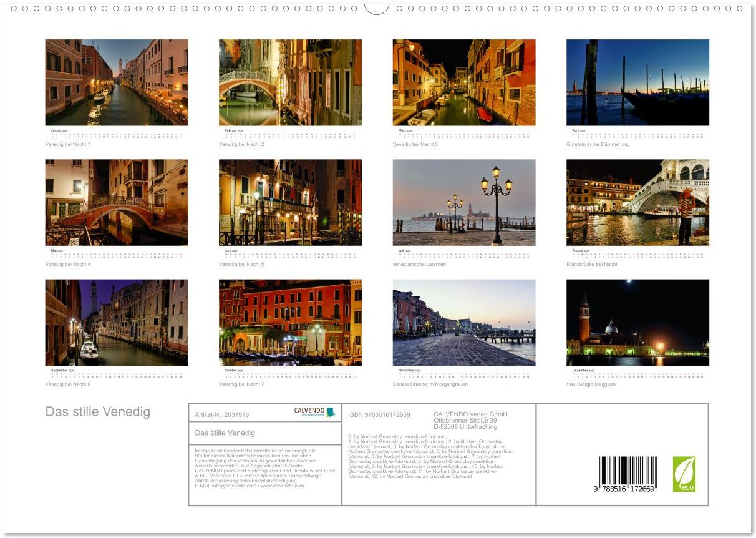Open the Rialtobrücke bei Nacht image
The width and height of the screenshot is (756, 538).
(637, 202)
